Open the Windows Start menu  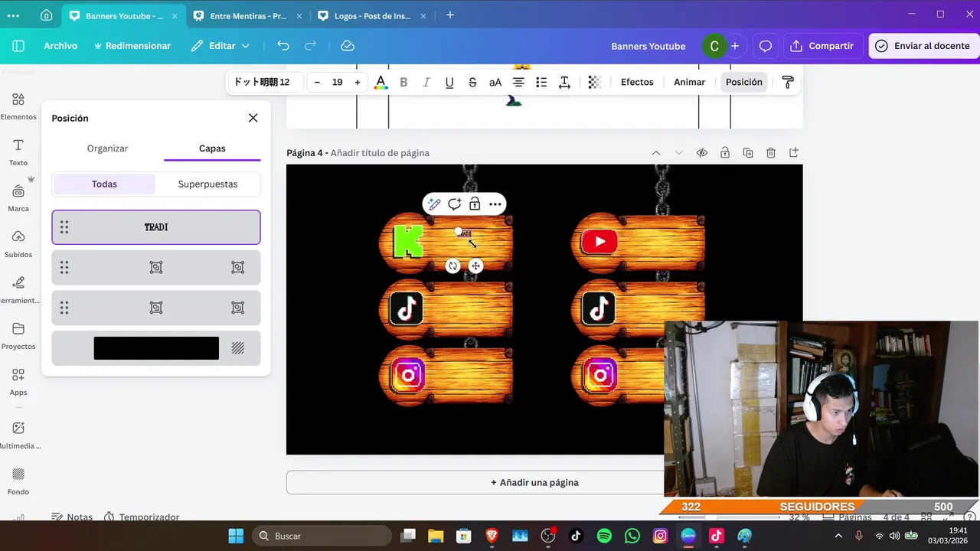(x=236, y=536)
